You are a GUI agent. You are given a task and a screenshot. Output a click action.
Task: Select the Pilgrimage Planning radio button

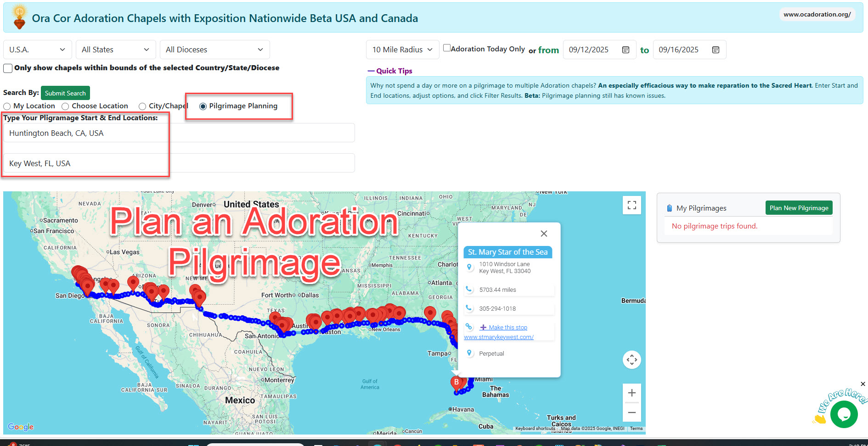pos(203,106)
